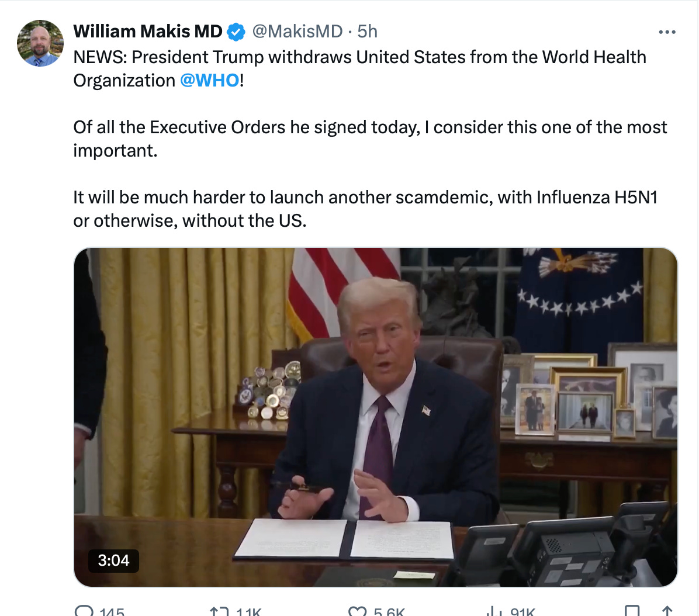
Task: Click the reply speech bubble icon
Action: click(x=84, y=611)
